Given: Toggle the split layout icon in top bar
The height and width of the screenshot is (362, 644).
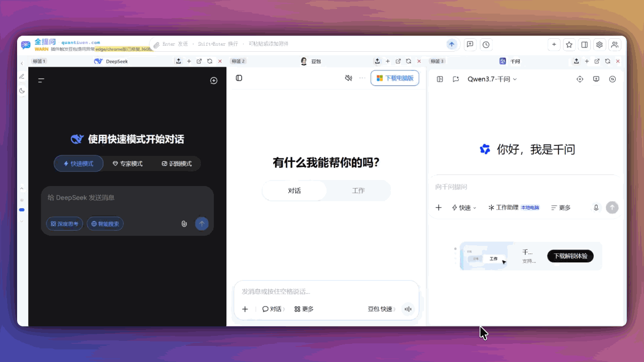Looking at the screenshot, I should coord(584,44).
